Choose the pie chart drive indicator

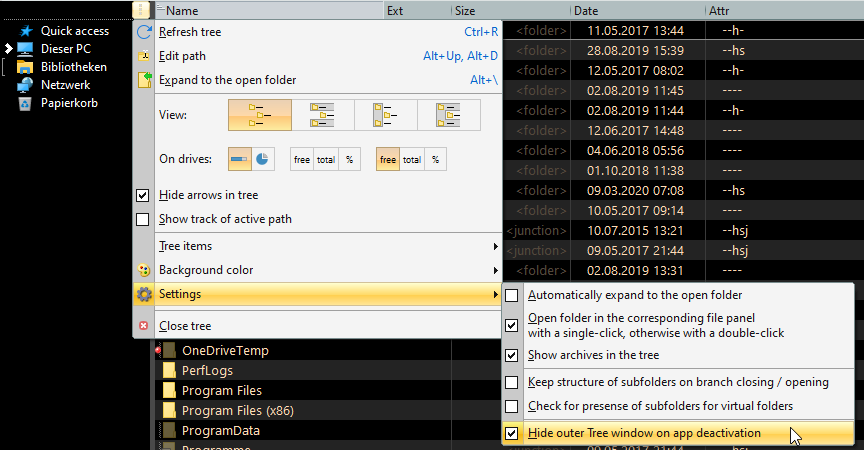point(262,158)
